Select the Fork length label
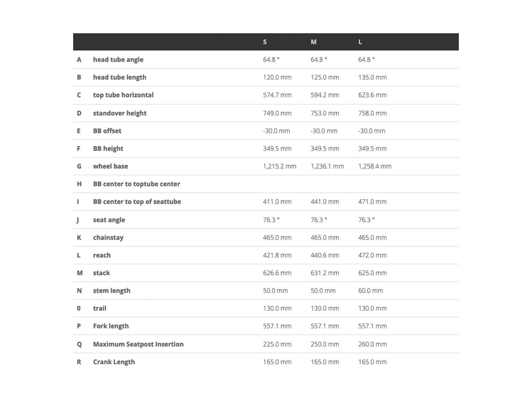 (111, 326)
